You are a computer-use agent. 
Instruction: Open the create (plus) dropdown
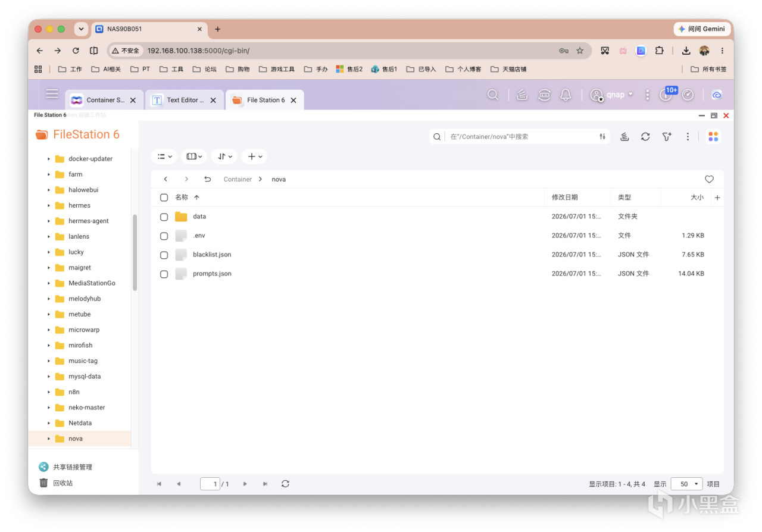pos(254,157)
